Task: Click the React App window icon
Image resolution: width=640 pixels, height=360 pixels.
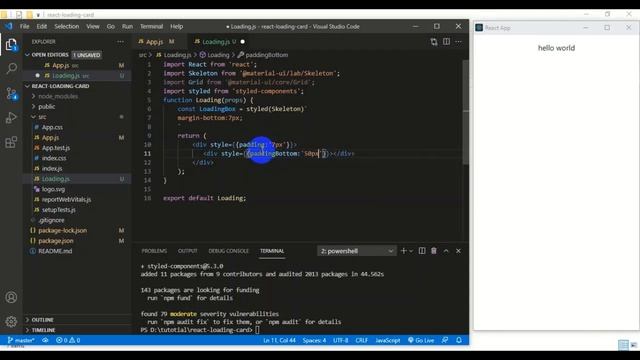Action: (479, 28)
